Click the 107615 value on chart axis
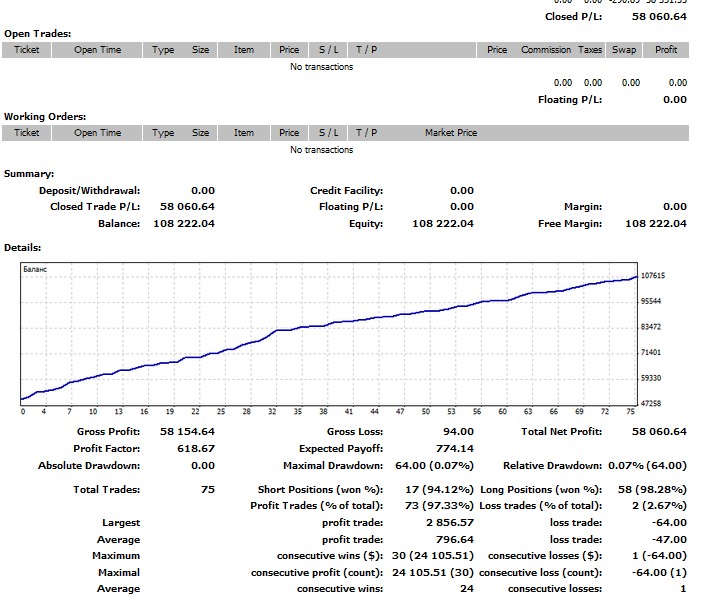 (x=653, y=276)
